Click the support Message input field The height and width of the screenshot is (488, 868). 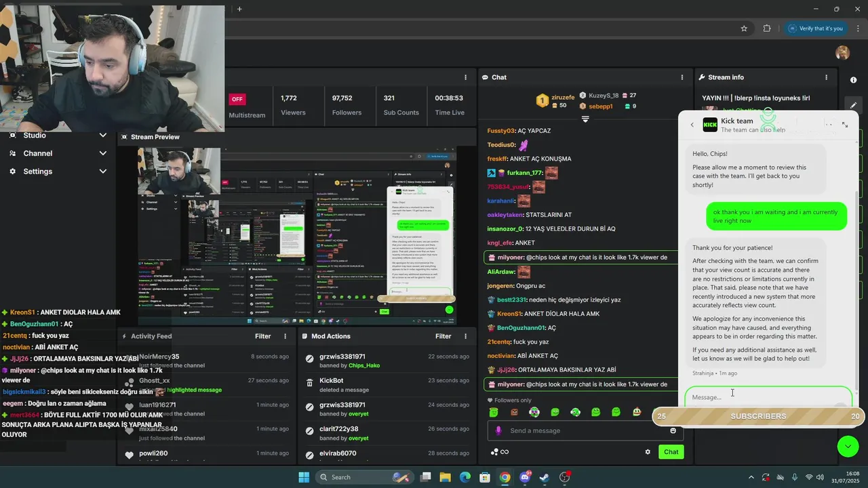click(x=768, y=396)
